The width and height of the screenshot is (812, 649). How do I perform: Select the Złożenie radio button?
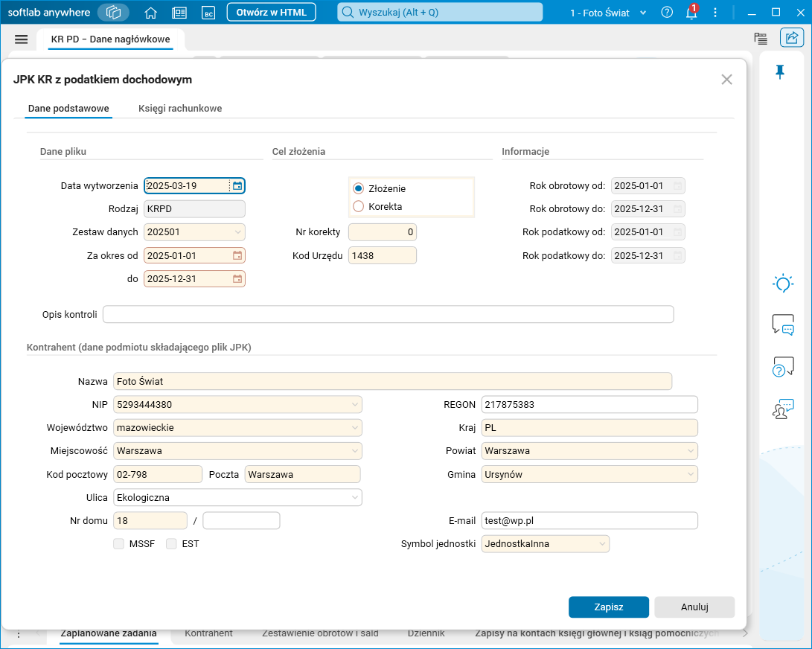(358, 188)
